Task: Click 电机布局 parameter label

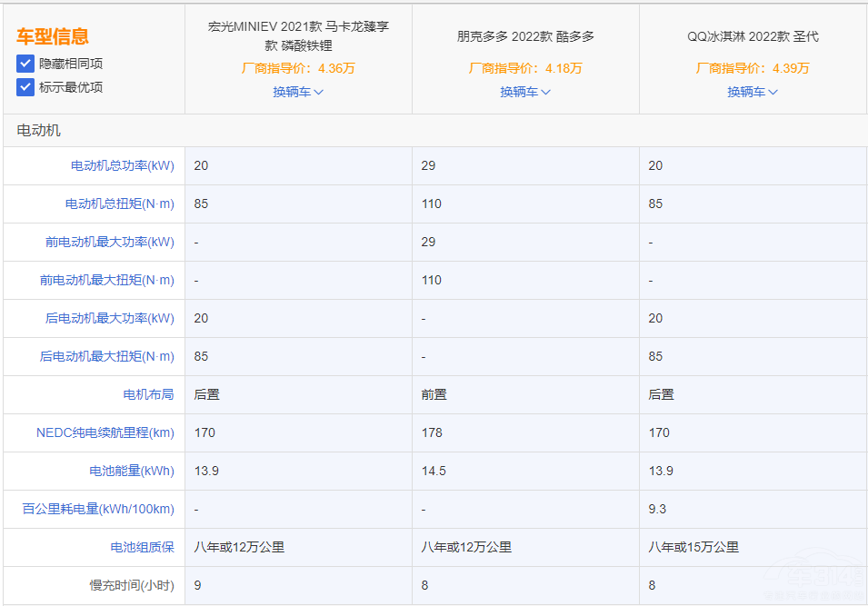Action: 148,394
